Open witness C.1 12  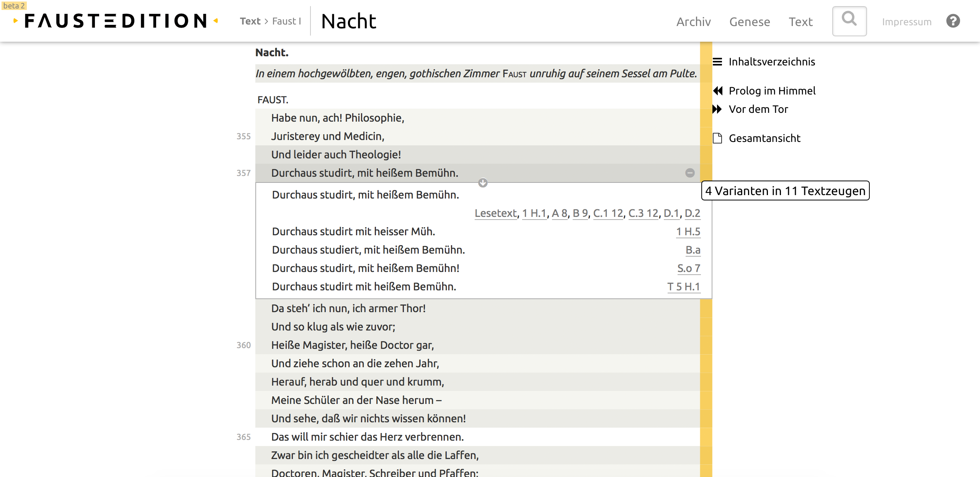click(608, 213)
